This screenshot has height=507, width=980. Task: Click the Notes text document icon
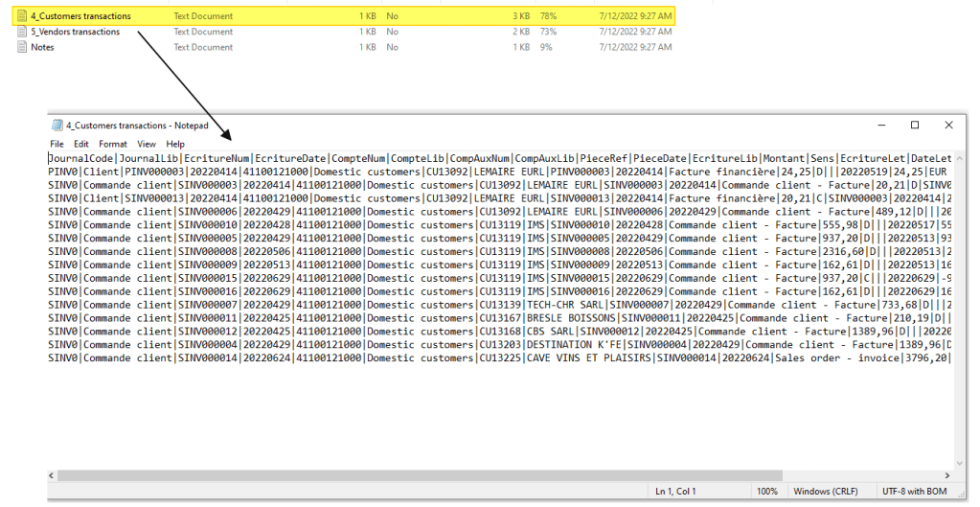23,47
